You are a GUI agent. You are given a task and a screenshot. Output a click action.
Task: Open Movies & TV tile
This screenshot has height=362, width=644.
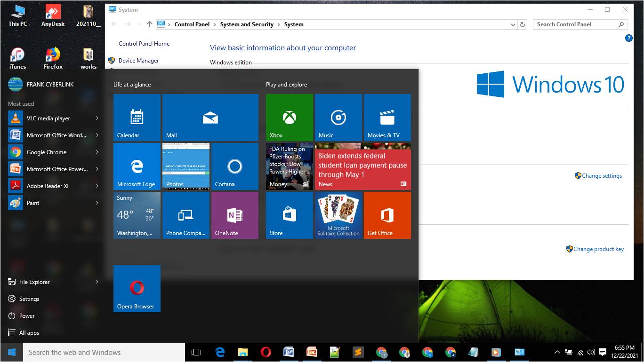click(x=387, y=118)
